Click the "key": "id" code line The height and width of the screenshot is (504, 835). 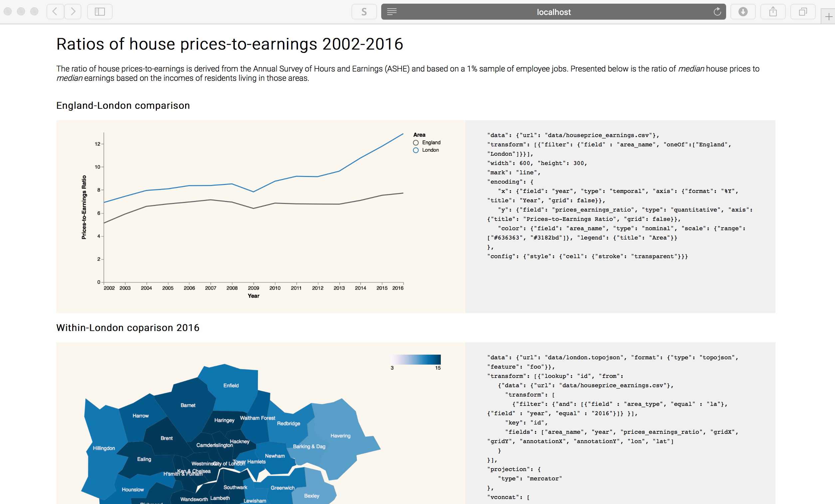[526, 422]
